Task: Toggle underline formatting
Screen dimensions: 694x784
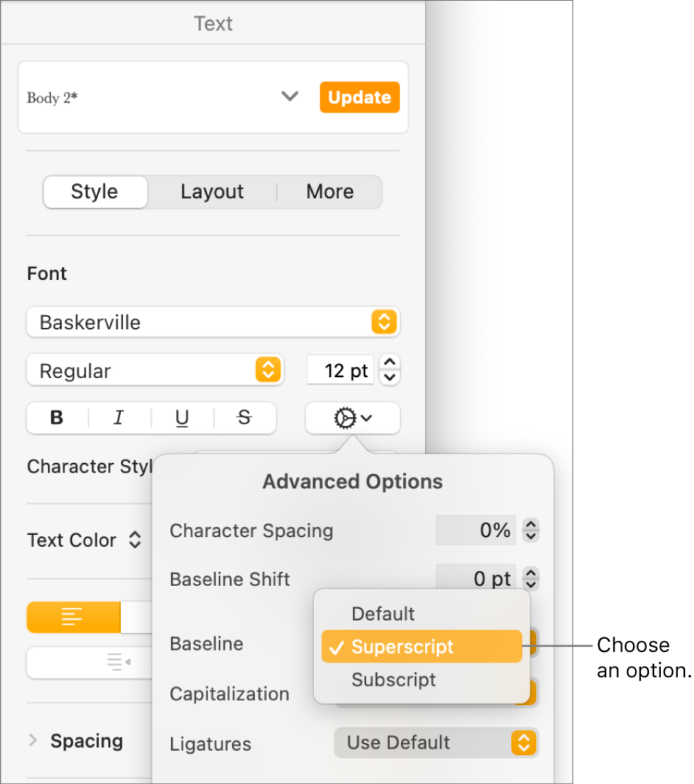Action: (181, 418)
